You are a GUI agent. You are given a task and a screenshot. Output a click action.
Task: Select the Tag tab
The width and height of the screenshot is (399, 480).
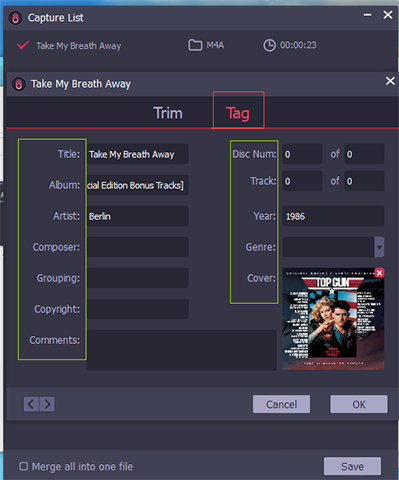[238, 113]
